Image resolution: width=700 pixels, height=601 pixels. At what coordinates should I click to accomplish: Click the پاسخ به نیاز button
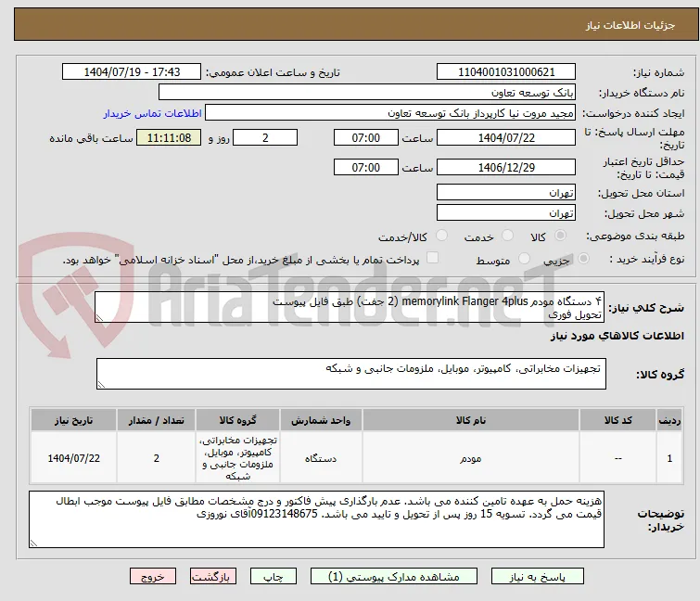click(x=538, y=577)
